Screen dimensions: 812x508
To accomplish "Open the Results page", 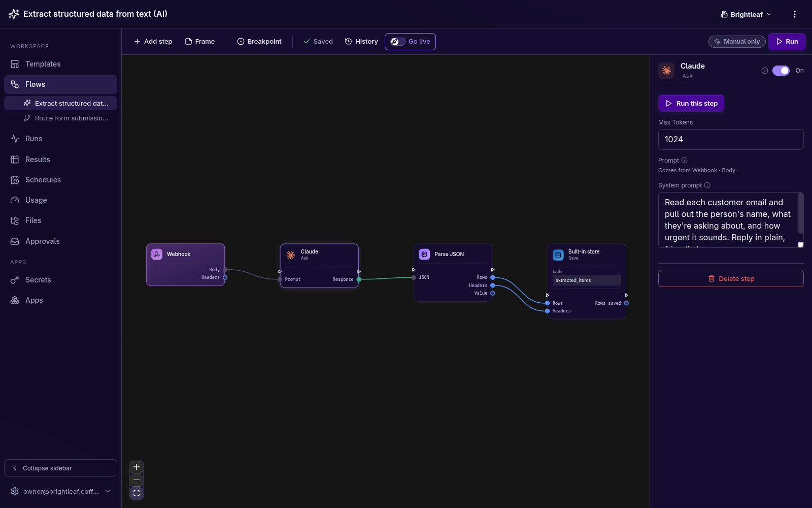I will 60,160.
